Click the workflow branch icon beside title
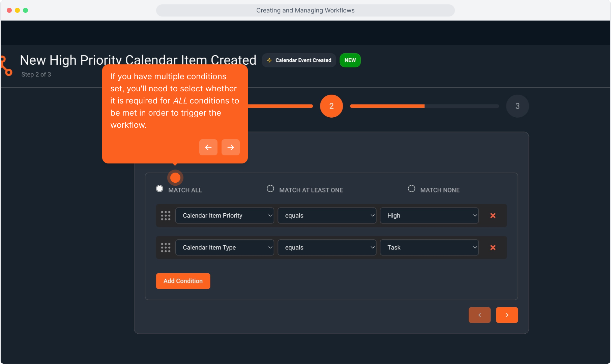The width and height of the screenshot is (611, 364). 6,66
